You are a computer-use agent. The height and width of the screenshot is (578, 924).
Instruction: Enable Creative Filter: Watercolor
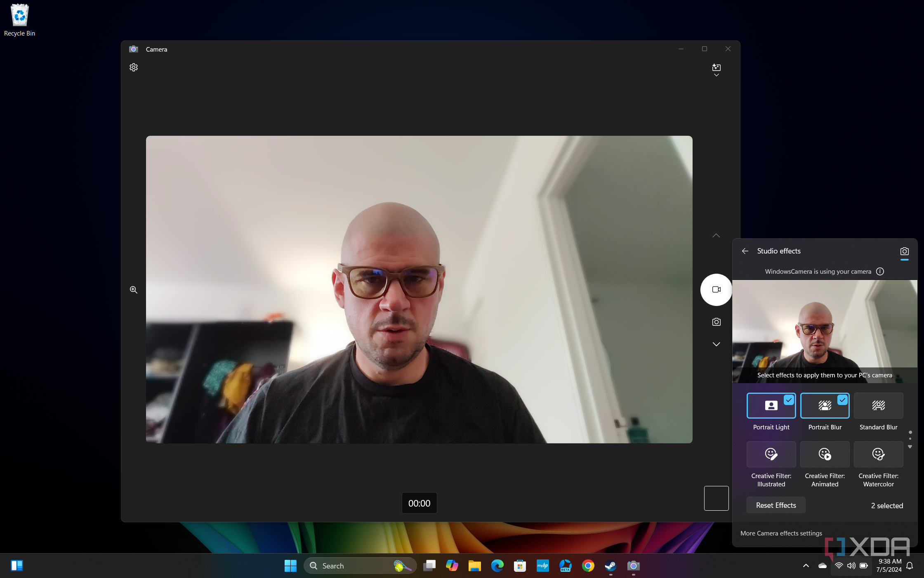point(879,454)
